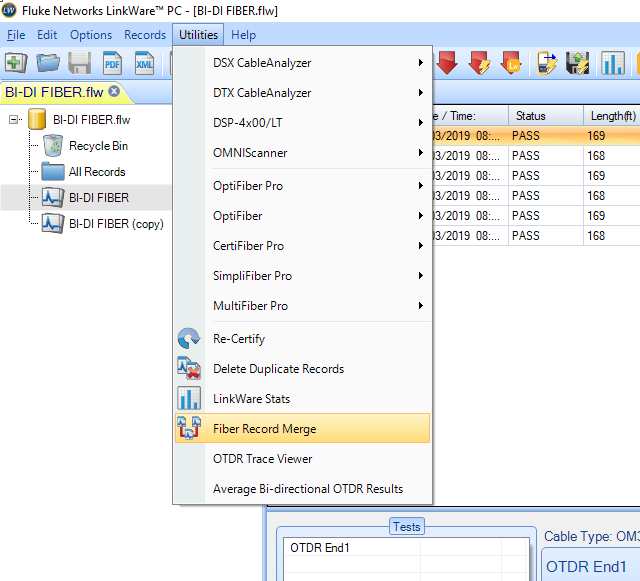Screen dimensions: 640x581
Task: Export to PDF toolbar icon
Action: (x=112, y=63)
